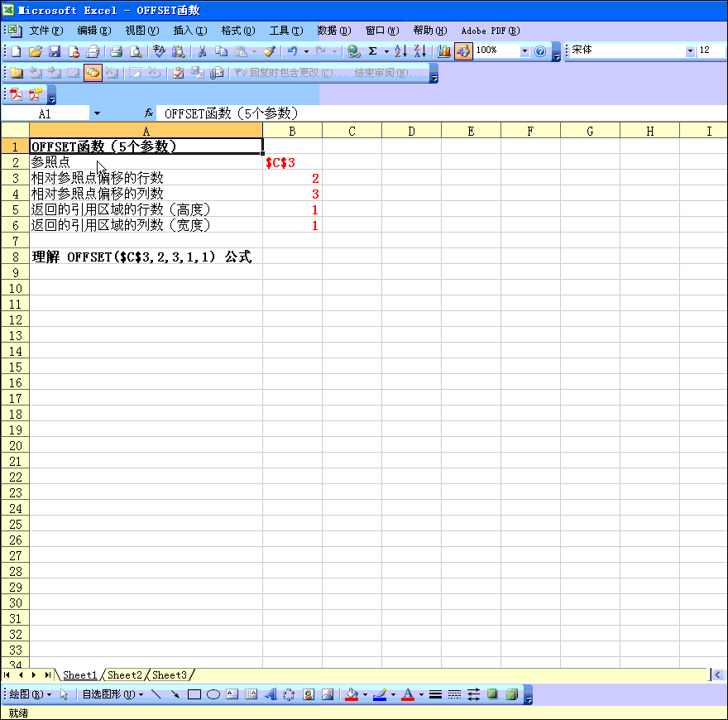This screenshot has width=728, height=720.
Task: Open the 自选图形 AutoShapes button
Action: coord(111,694)
